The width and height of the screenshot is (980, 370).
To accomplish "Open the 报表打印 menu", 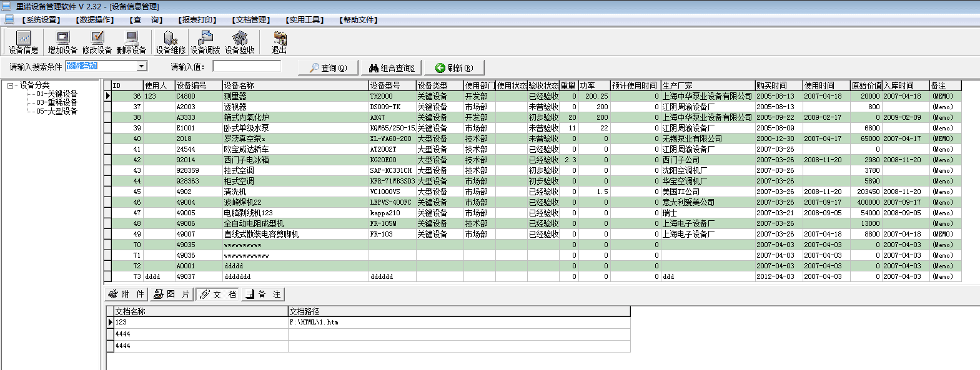I will pyautogui.click(x=197, y=20).
